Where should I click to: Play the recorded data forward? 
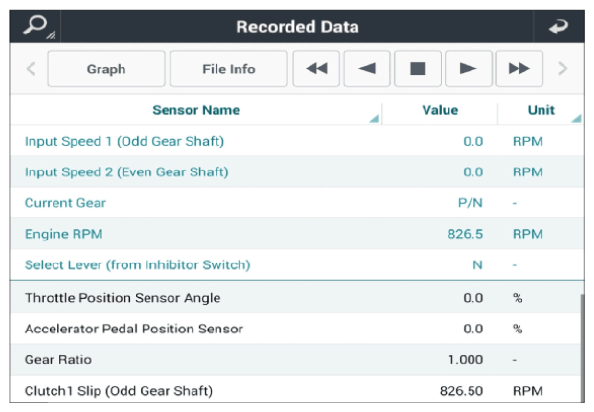point(469,69)
